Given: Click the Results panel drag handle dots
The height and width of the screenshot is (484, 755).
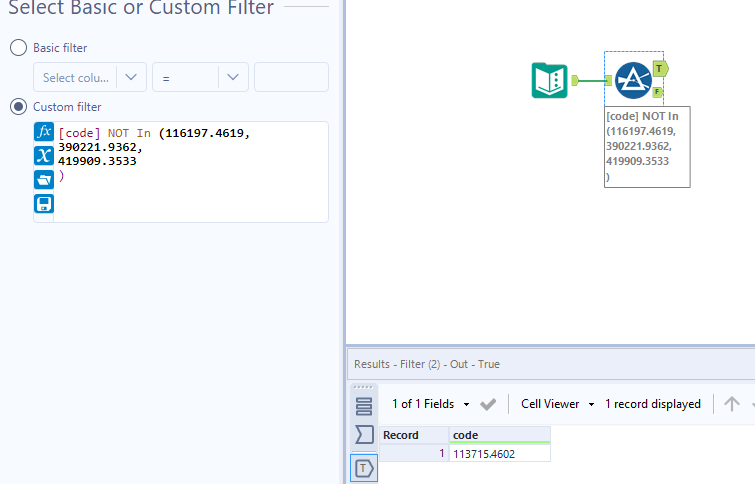Looking at the screenshot, I should click(x=363, y=387).
